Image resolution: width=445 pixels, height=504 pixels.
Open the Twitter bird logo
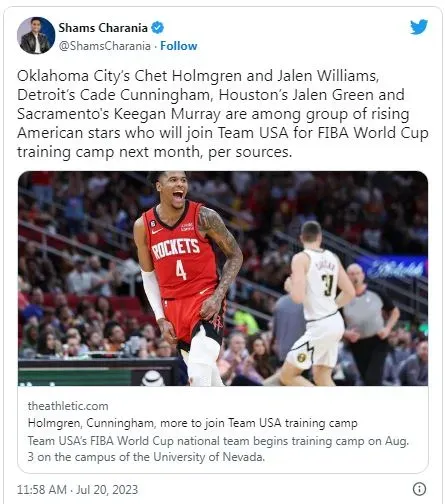click(419, 27)
